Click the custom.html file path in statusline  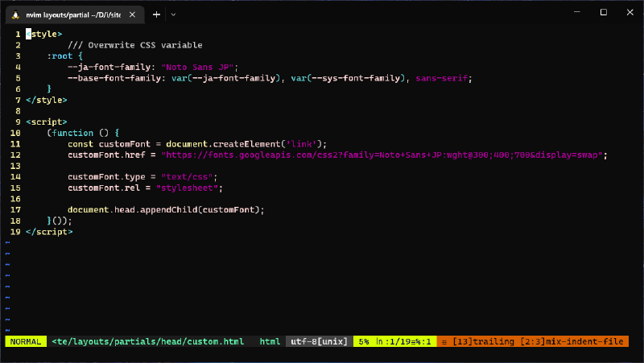click(147, 341)
